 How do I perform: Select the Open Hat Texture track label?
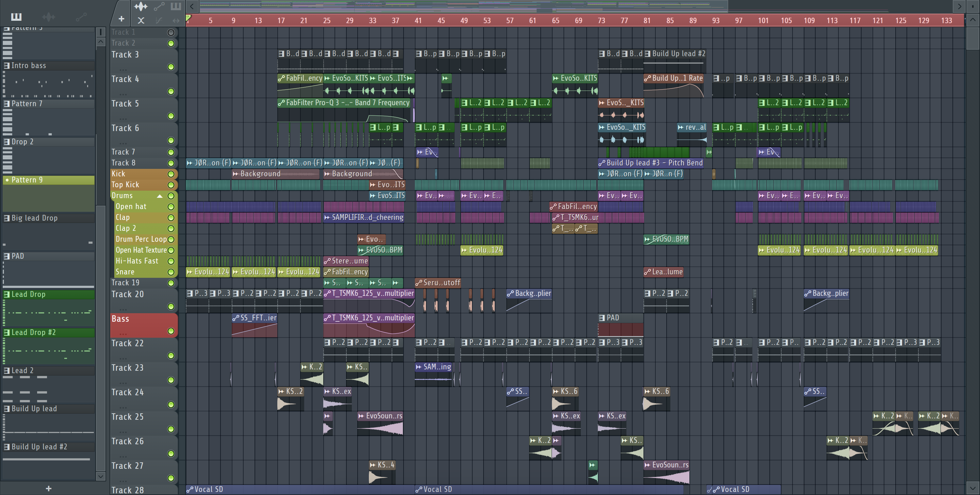[141, 250]
